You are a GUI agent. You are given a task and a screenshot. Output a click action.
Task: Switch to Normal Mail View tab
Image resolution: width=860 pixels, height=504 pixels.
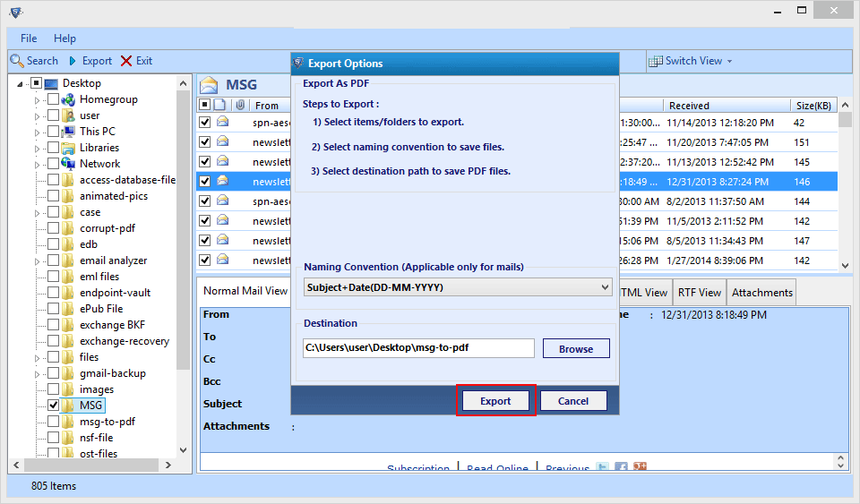[245, 291]
